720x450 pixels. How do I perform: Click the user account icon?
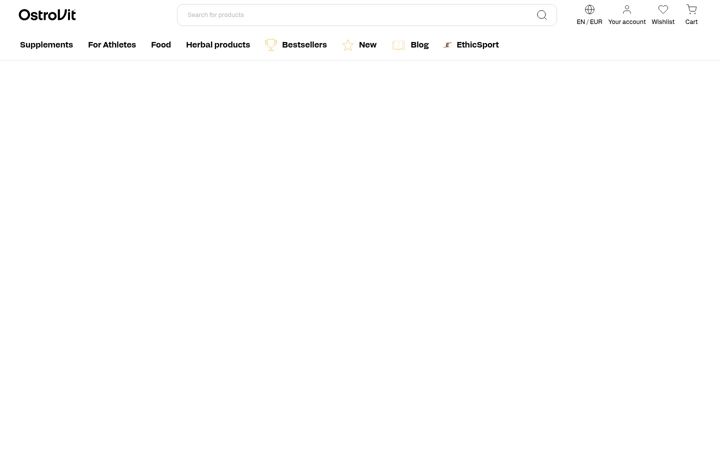[627, 9]
